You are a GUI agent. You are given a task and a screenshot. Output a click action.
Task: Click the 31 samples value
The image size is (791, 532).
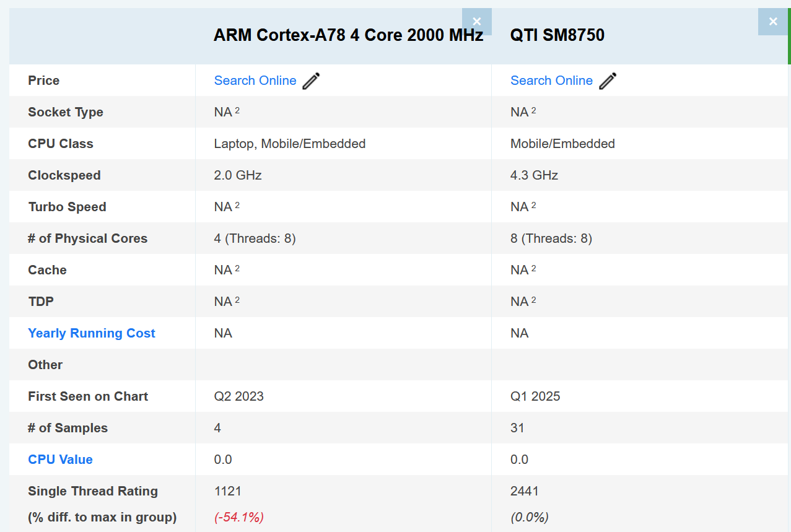[518, 428]
